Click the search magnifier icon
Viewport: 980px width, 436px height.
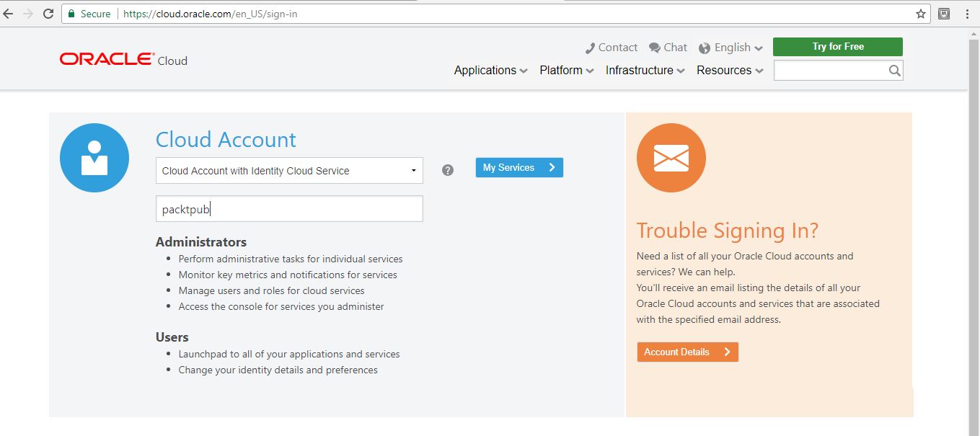pos(894,71)
